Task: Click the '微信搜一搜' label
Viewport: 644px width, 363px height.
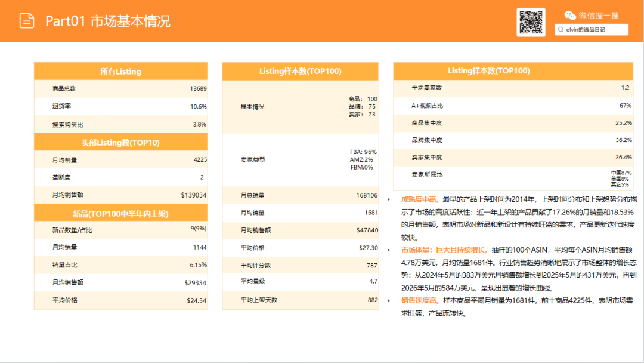Action: coord(599,16)
